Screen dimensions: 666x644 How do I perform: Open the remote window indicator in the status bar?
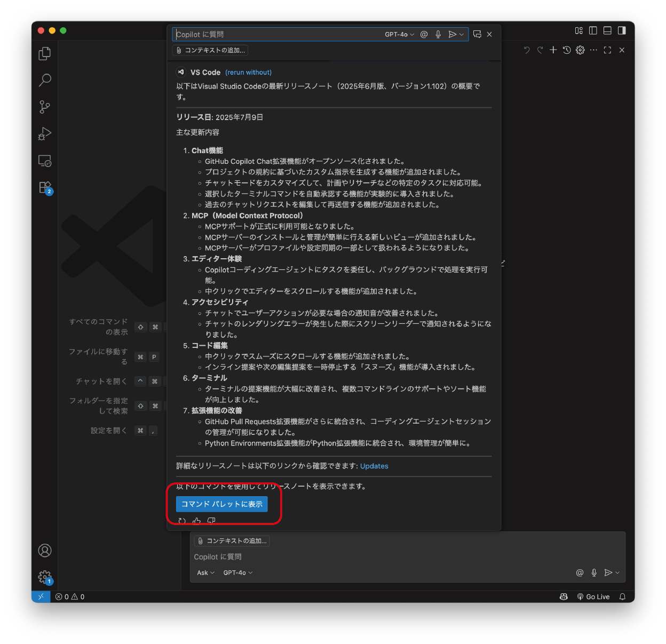click(x=41, y=597)
